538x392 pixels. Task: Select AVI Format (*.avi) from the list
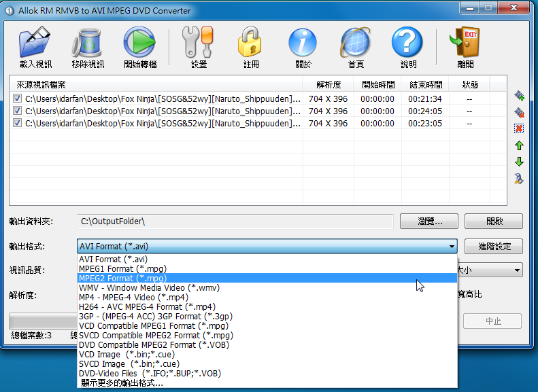[x=267, y=260]
